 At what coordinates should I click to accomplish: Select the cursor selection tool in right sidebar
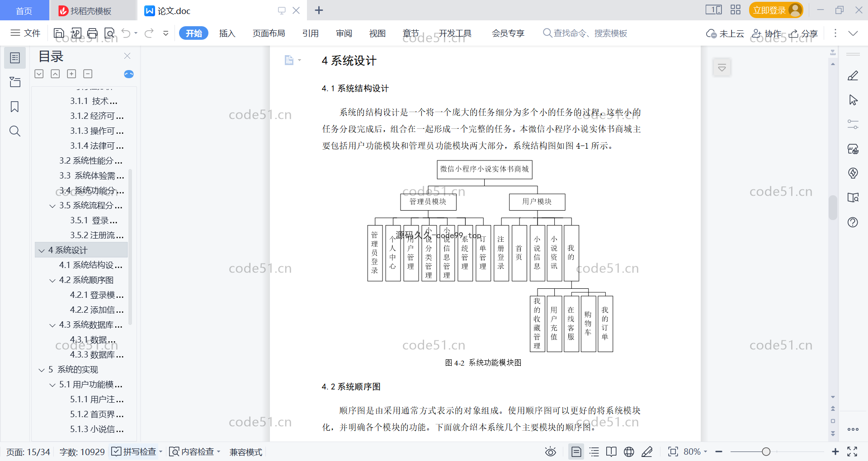(853, 100)
